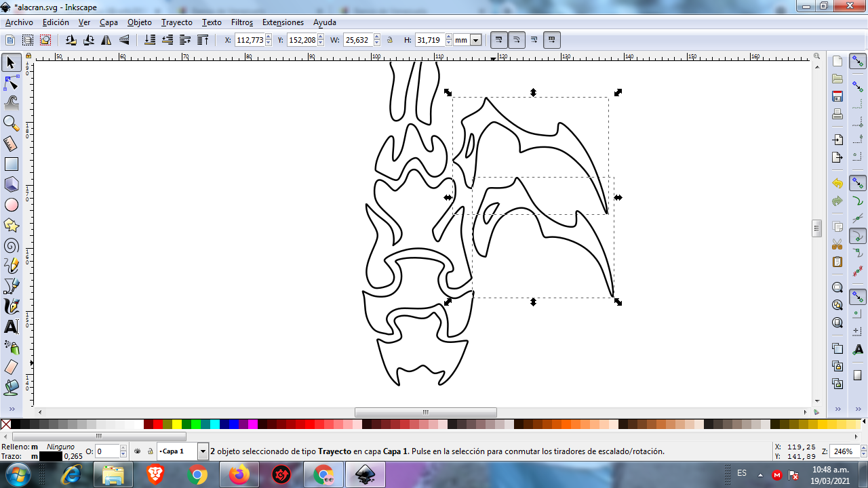Open the Trayecto menu

[176, 22]
